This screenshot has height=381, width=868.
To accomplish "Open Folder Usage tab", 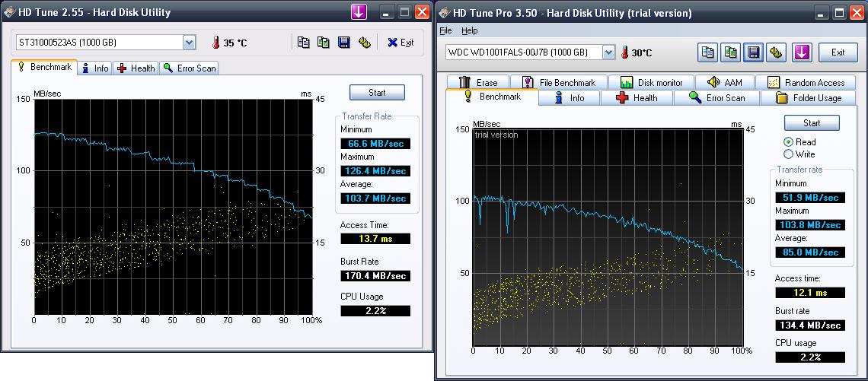I will click(x=809, y=98).
